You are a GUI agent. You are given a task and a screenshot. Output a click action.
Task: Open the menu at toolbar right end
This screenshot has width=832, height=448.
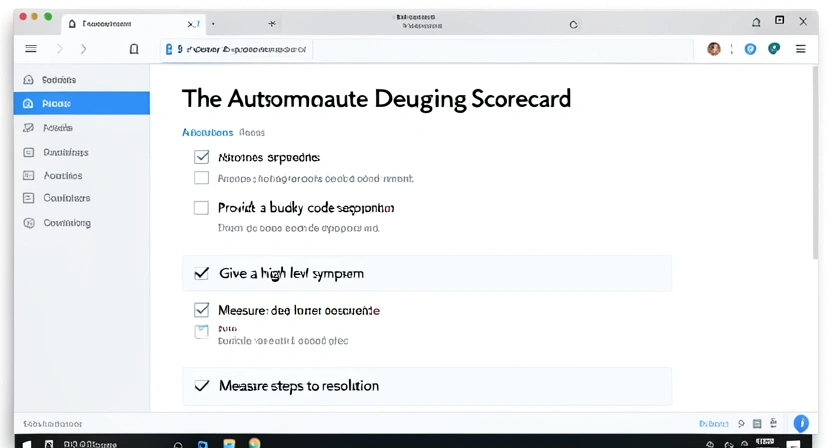click(x=801, y=49)
